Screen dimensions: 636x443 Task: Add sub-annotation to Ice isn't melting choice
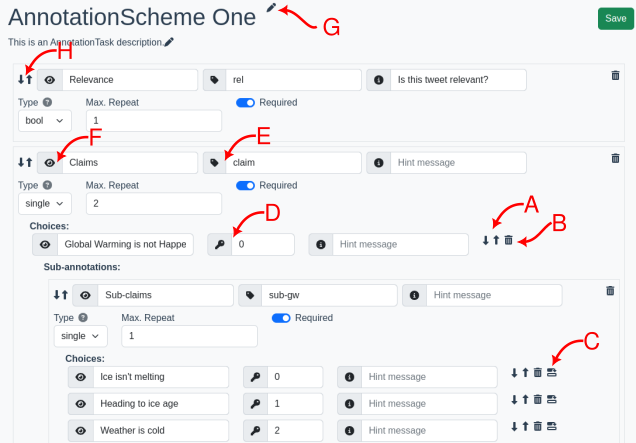click(x=551, y=372)
